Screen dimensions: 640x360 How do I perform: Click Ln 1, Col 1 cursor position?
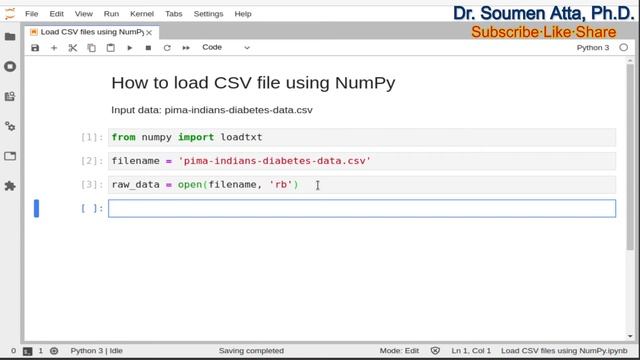[x=471, y=351]
